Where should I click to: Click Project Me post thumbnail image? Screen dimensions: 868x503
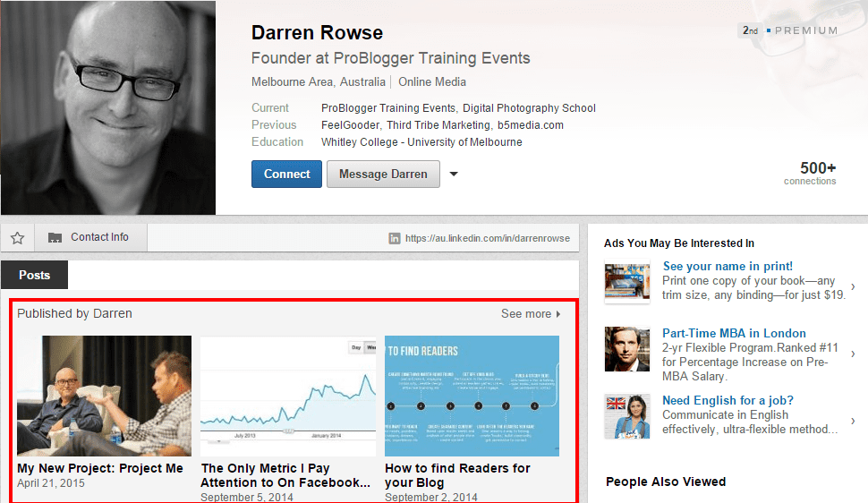pos(104,396)
